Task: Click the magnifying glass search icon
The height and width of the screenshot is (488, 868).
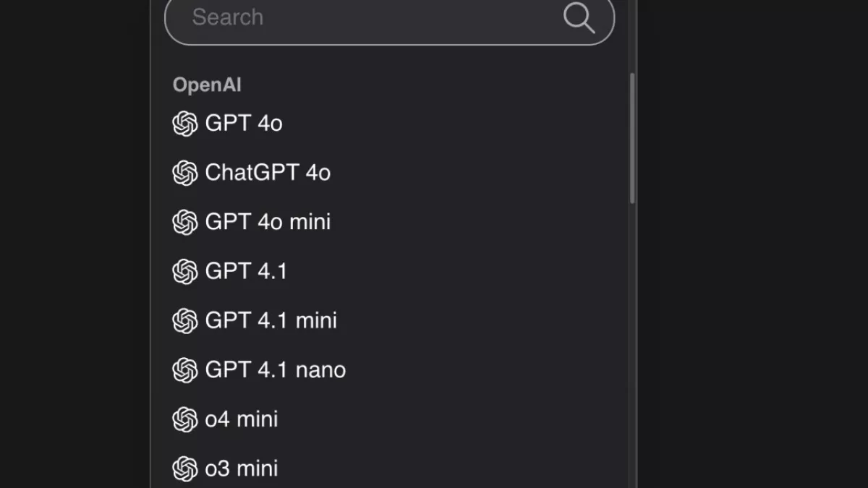Action: pyautogui.click(x=579, y=17)
